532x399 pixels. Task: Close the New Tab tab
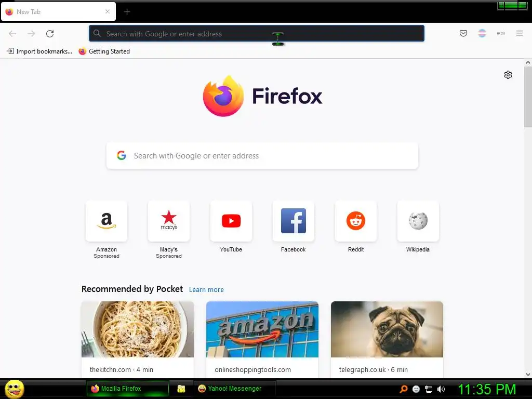point(108,11)
